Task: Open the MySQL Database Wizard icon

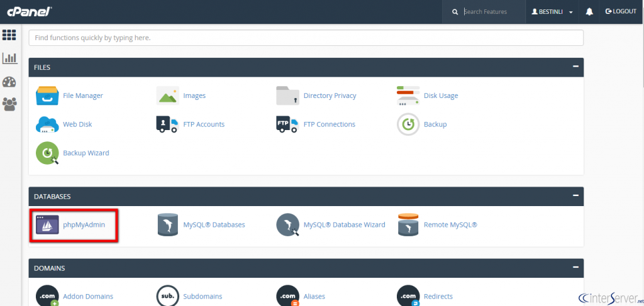Action: point(287,224)
